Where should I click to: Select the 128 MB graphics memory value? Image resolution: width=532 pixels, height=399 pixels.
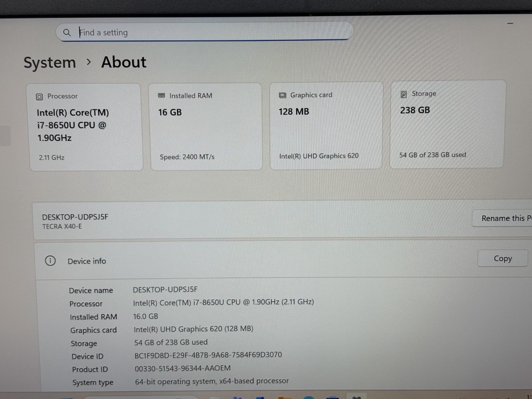(x=294, y=112)
